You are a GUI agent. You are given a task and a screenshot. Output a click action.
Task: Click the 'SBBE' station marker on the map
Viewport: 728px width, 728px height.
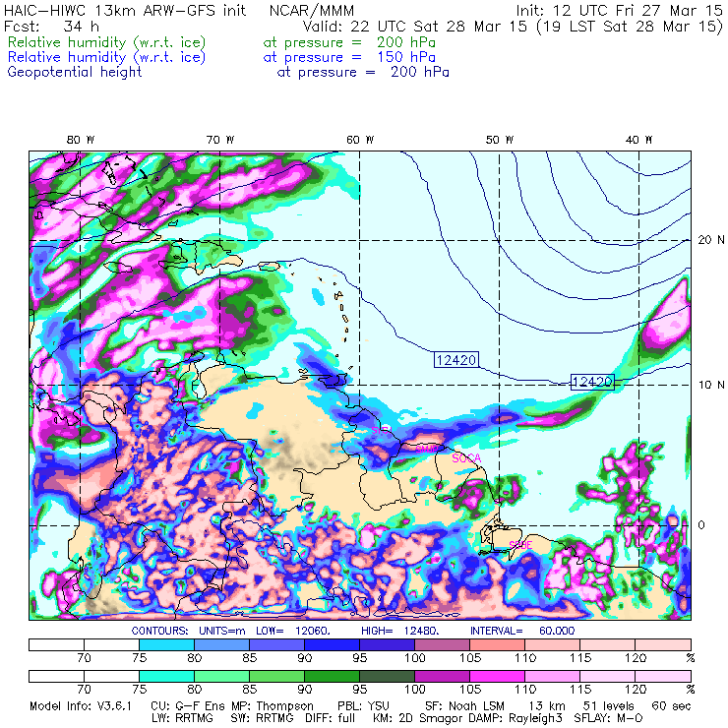point(520,545)
